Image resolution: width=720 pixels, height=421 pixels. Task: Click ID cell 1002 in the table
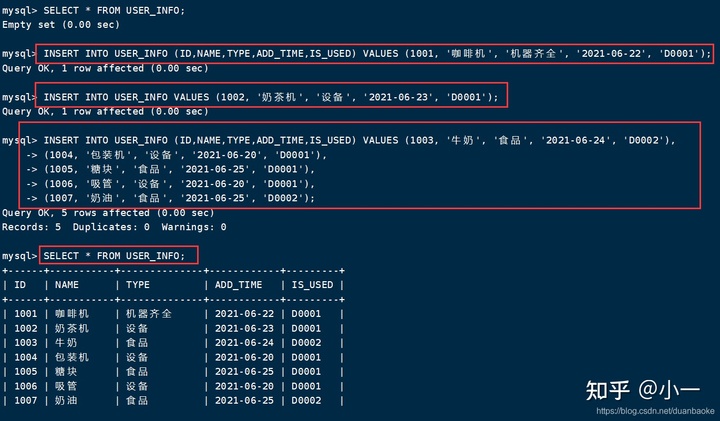pyautogui.click(x=26, y=329)
